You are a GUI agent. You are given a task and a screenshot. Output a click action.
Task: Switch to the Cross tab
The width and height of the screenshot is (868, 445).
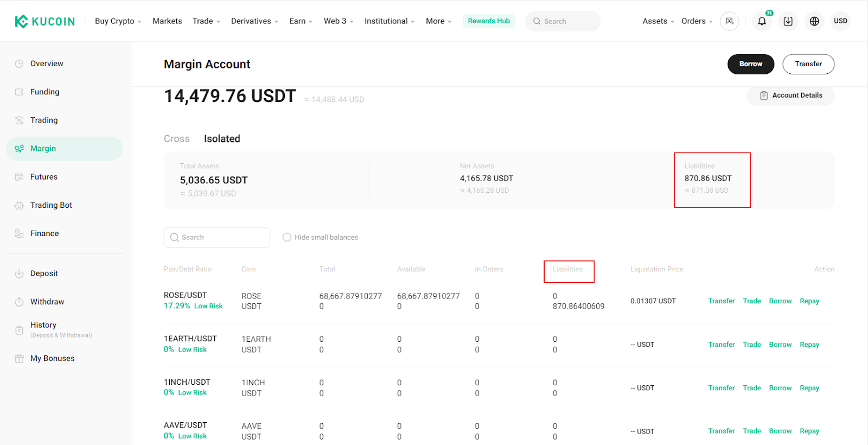coord(177,139)
